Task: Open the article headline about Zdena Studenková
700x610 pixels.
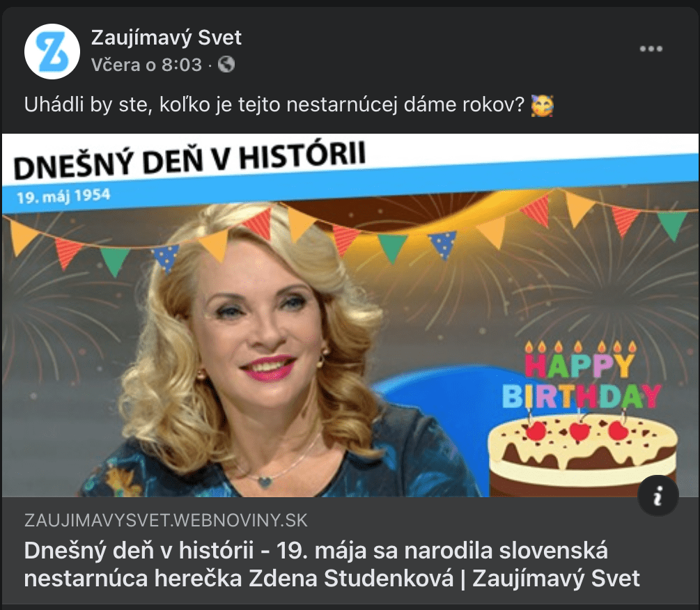Action: (332, 564)
